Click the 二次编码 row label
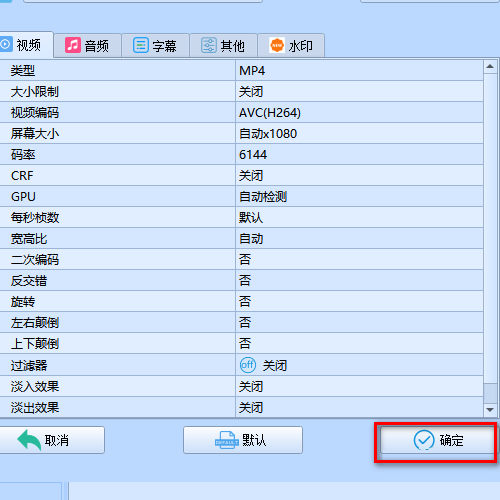The image size is (500, 500). pos(34,260)
